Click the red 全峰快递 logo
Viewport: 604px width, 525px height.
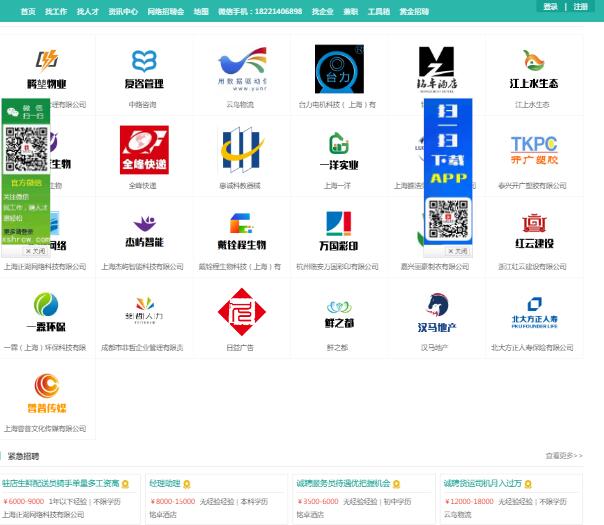coord(144,150)
